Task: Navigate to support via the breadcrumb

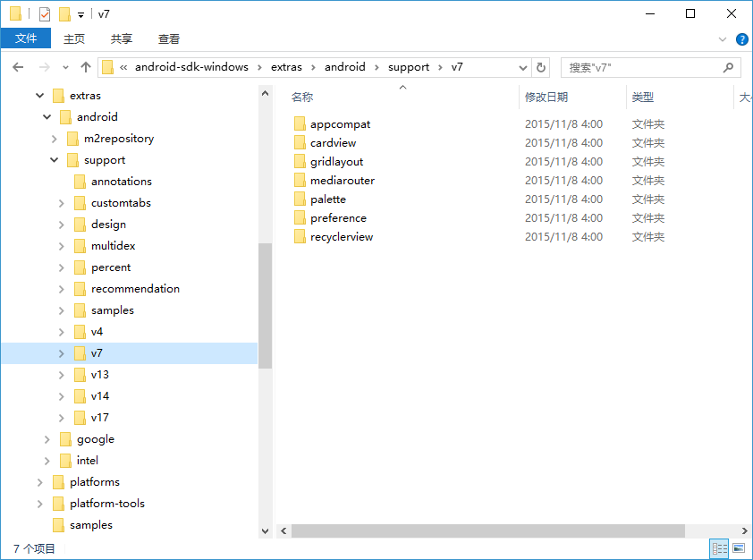Action: coord(409,66)
